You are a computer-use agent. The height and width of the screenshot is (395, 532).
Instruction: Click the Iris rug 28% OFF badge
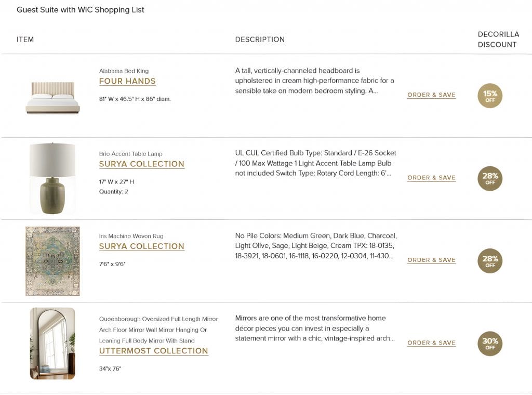(x=490, y=261)
